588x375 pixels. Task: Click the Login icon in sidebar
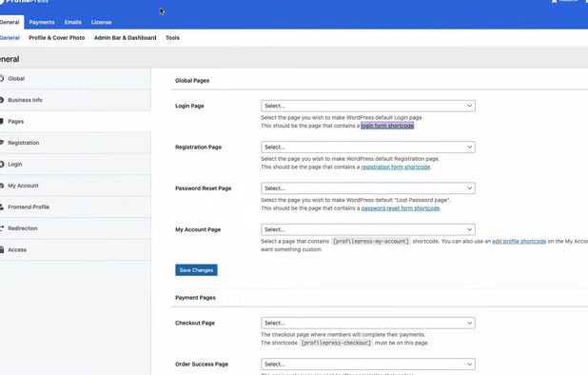[x=2, y=165]
